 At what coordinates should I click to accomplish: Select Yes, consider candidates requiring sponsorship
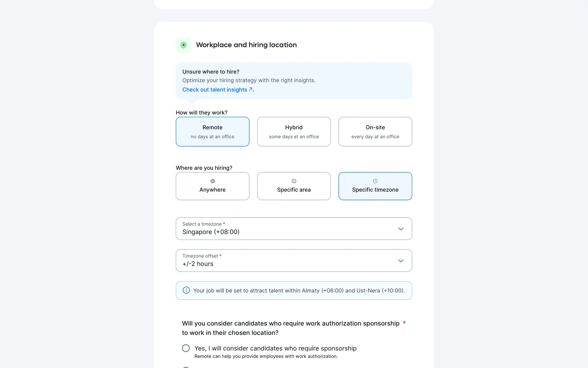pyautogui.click(x=186, y=348)
